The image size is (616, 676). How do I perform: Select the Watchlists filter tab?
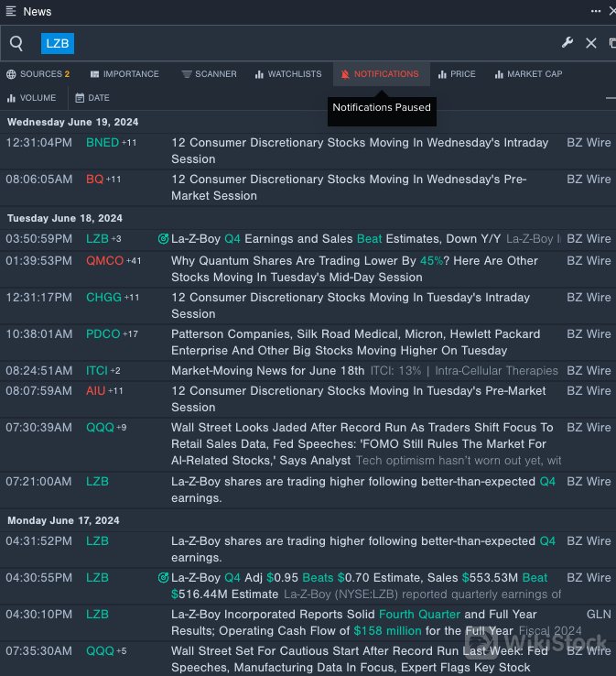288,74
